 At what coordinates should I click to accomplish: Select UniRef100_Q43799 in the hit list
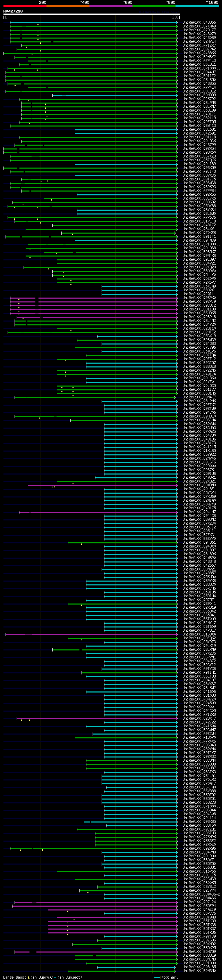tap(199, 145)
